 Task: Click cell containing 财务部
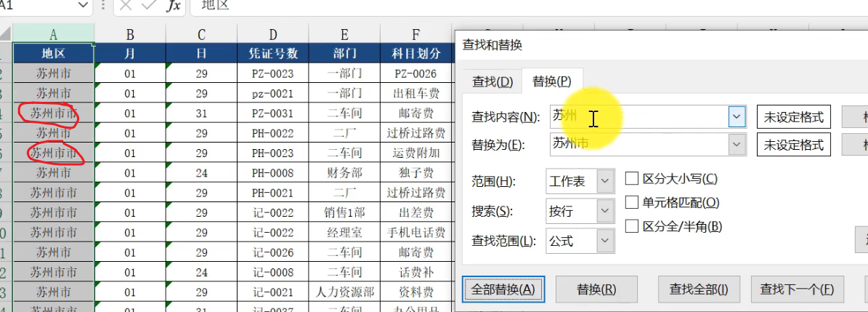pyautogui.click(x=344, y=173)
